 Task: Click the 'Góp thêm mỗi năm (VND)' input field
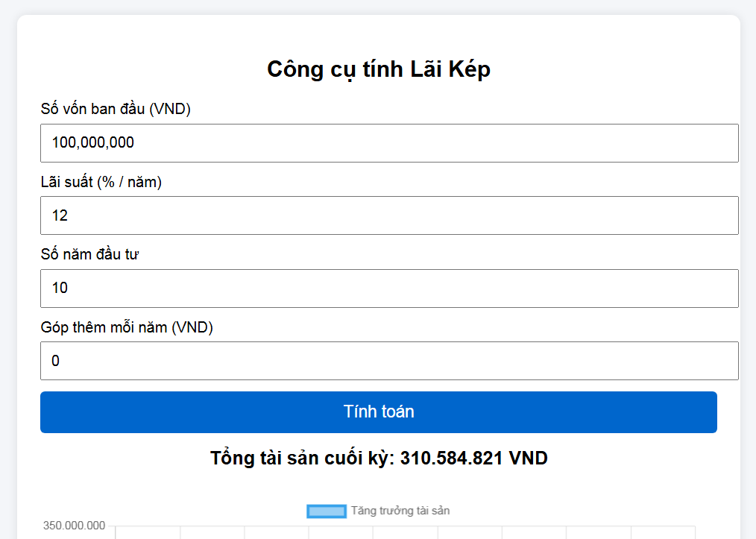click(389, 361)
